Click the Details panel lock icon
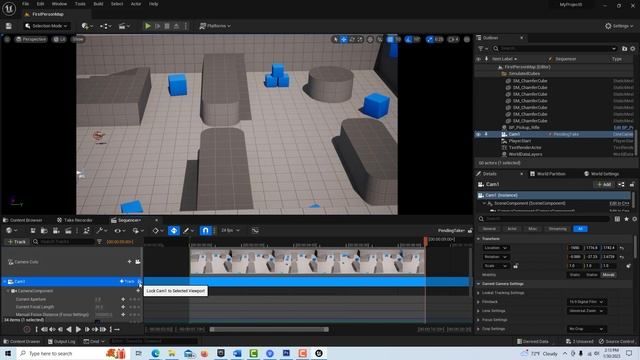 click(x=632, y=184)
